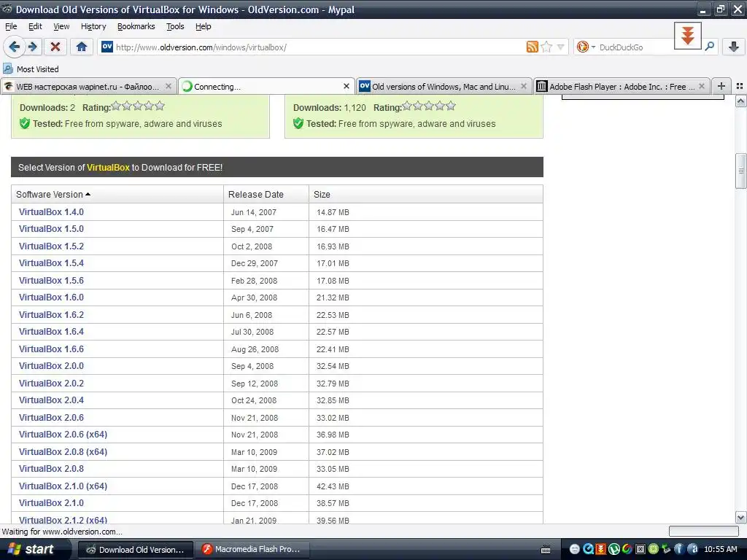Screen dimensions: 747x560
Task: Open the VirtualBox 2.1.0 (x64) link
Action: coord(63,486)
